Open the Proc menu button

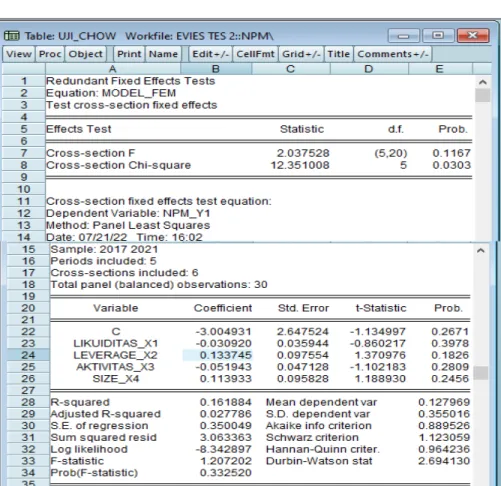(x=50, y=54)
